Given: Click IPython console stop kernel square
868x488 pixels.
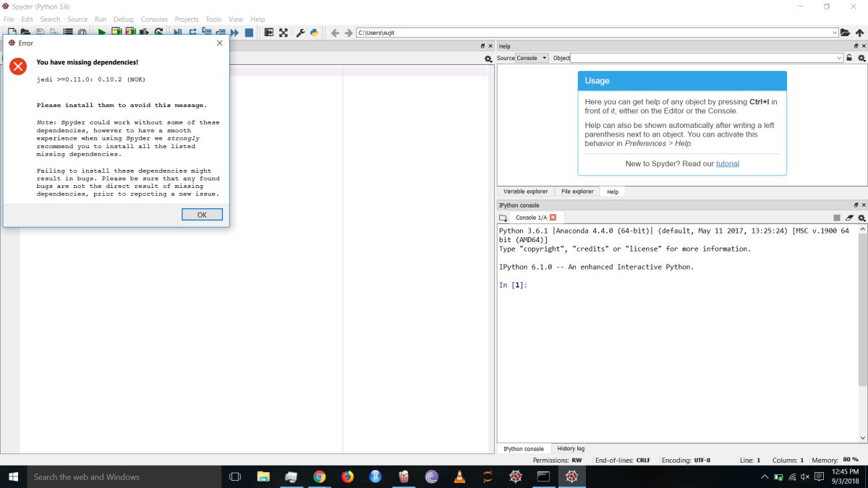Looking at the screenshot, I should point(837,218).
